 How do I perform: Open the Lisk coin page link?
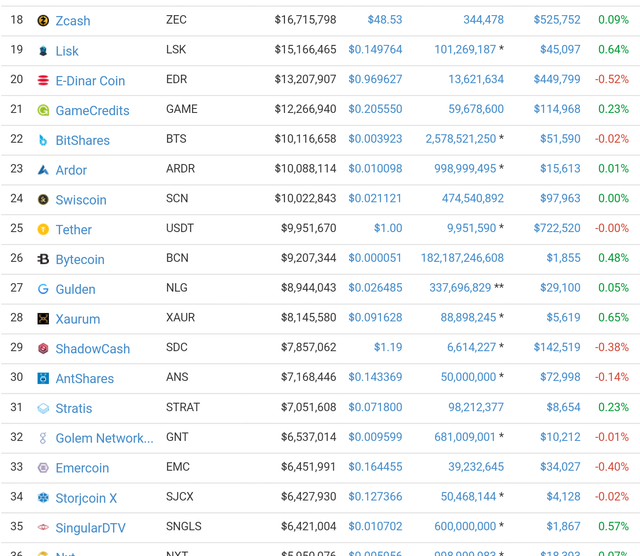point(67,51)
